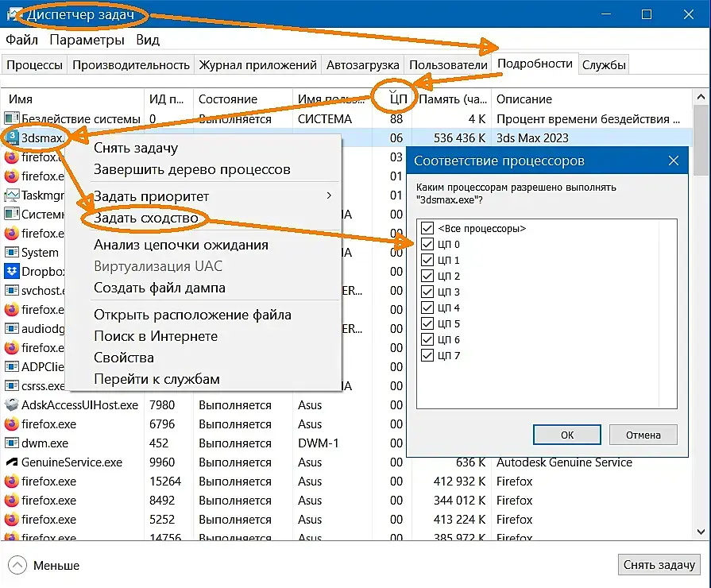Click the Dropbox process icon

(12, 271)
